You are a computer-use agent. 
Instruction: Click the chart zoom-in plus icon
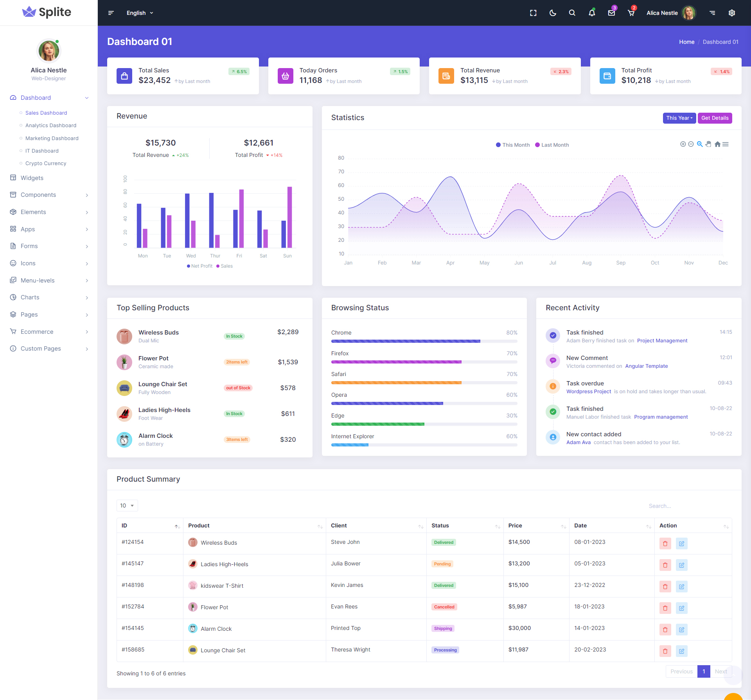click(683, 144)
